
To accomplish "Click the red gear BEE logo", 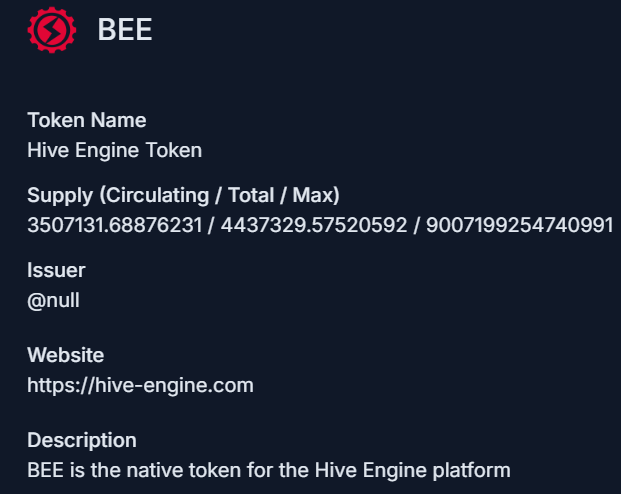I will point(45,30).
